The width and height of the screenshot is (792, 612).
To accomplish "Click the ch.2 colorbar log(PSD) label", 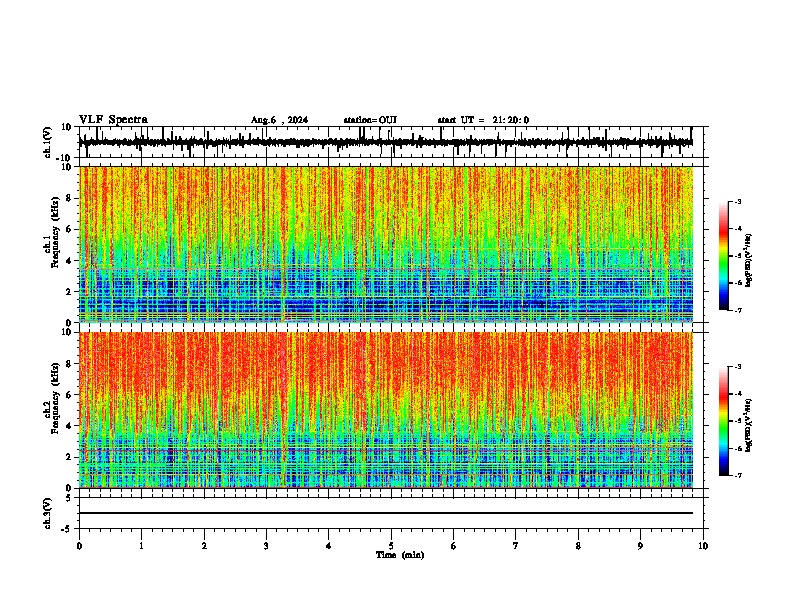I will pos(749,425).
